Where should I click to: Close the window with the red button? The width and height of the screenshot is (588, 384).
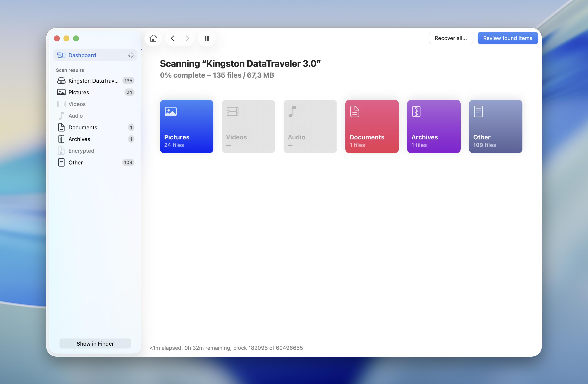[x=57, y=39]
